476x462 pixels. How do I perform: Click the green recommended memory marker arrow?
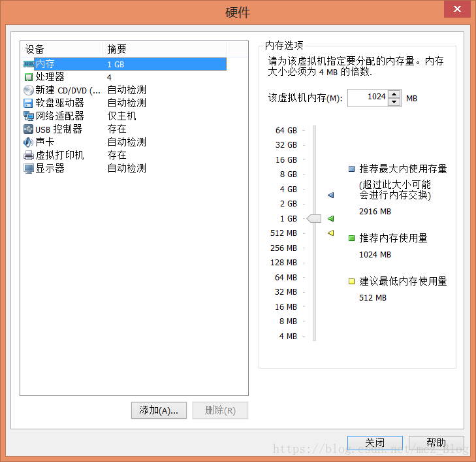pos(331,218)
